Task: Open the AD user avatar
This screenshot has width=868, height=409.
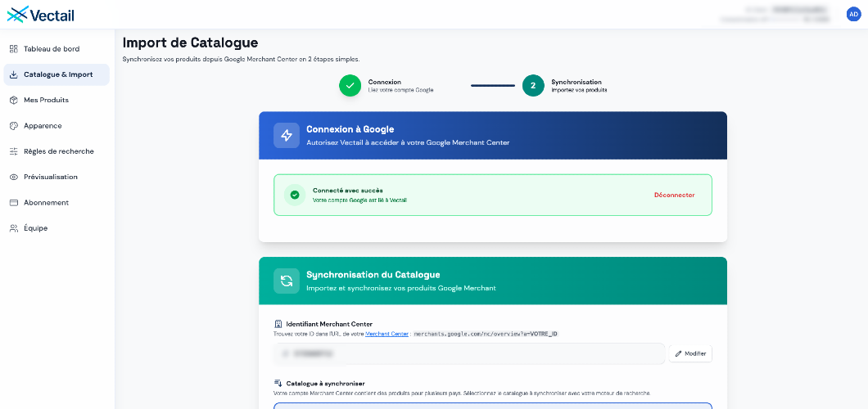Action: click(x=853, y=15)
